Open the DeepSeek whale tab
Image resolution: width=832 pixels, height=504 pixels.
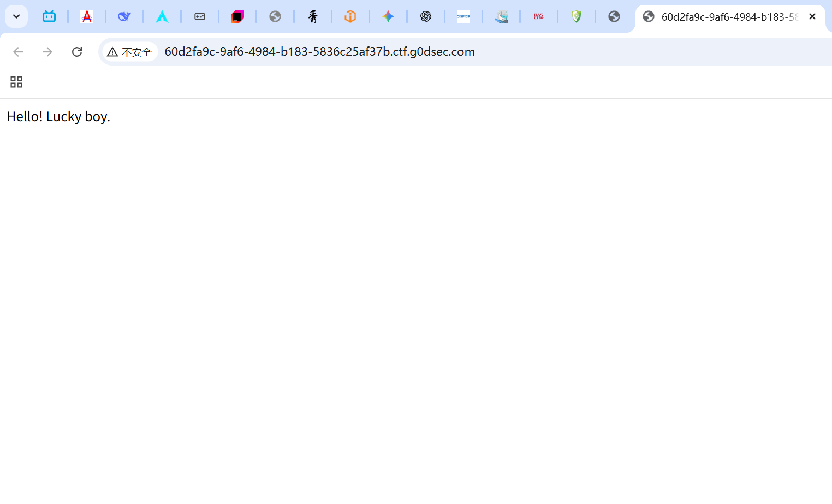pyautogui.click(x=124, y=16)
